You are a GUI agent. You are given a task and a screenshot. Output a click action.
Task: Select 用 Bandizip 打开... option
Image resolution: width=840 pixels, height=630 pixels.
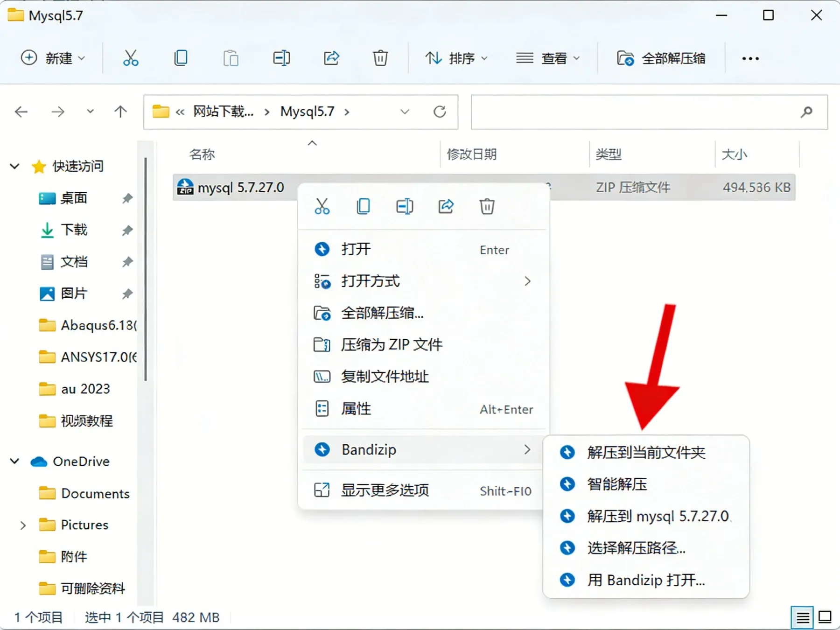[x=646, y=580]
